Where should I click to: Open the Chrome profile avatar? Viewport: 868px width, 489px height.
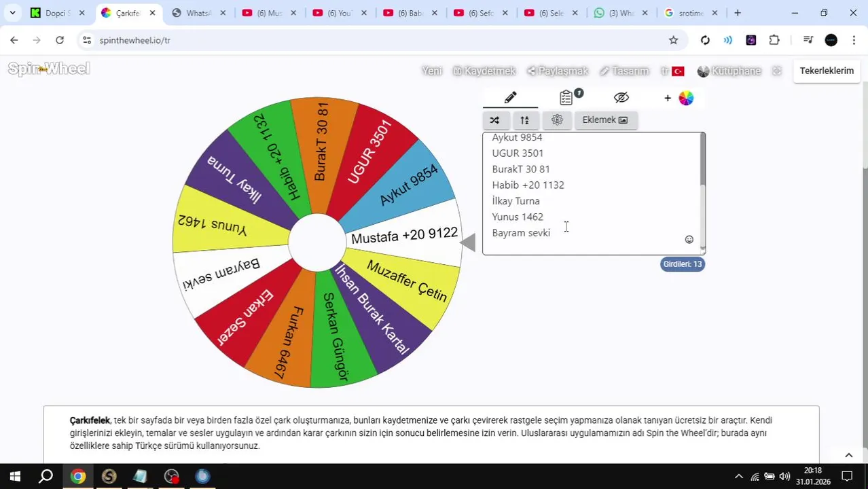(x=831, y=40)
